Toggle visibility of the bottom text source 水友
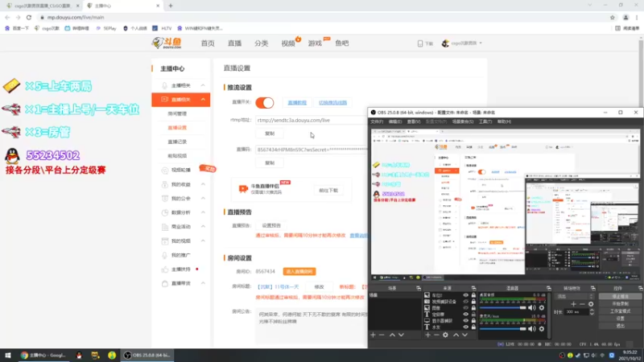The image size is (644, 362). [466, 327]
